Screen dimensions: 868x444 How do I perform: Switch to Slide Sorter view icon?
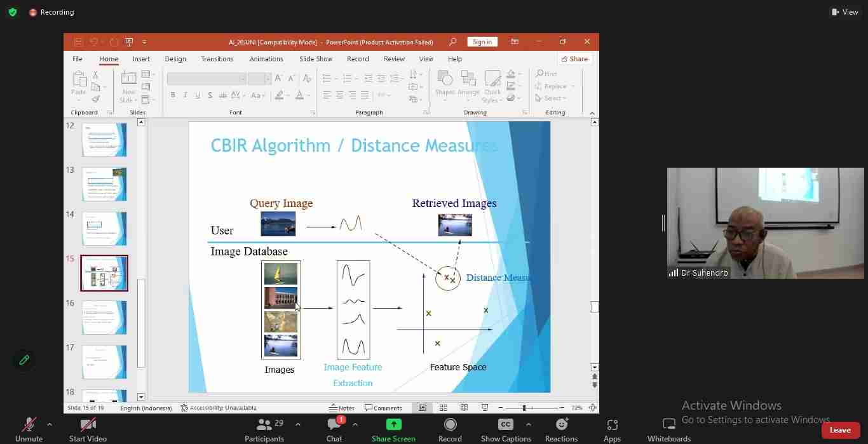(x=444, y=408)
